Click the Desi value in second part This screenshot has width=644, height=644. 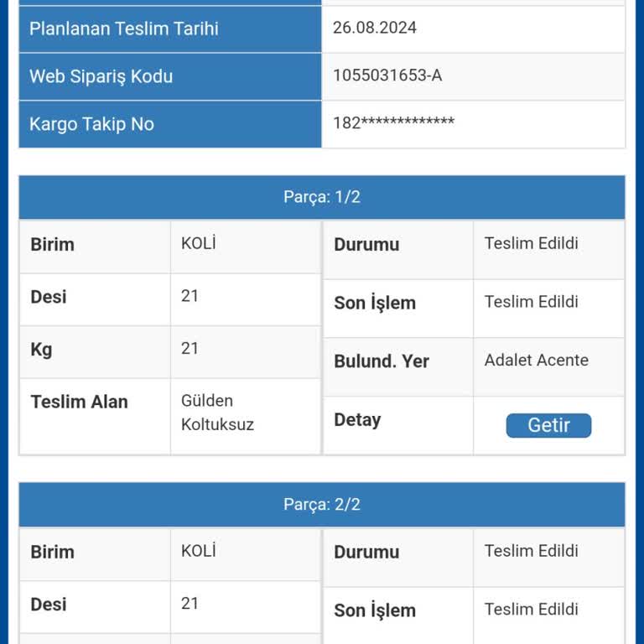pos(190,604)
